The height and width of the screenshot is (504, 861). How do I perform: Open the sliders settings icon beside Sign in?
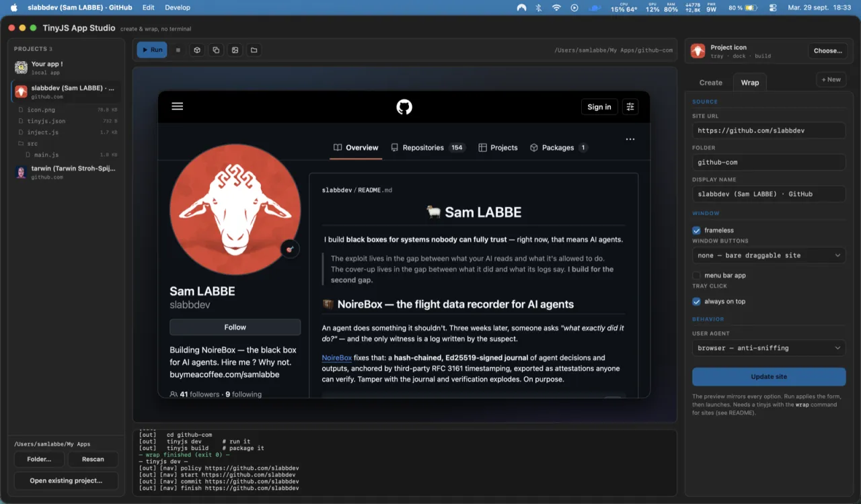coord(630,107)
